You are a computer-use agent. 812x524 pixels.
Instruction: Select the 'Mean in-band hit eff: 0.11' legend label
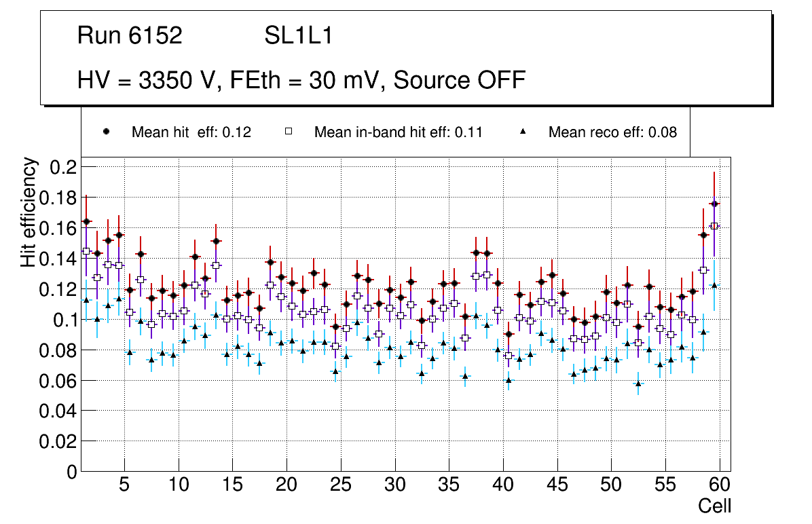(x=398, y=132)
